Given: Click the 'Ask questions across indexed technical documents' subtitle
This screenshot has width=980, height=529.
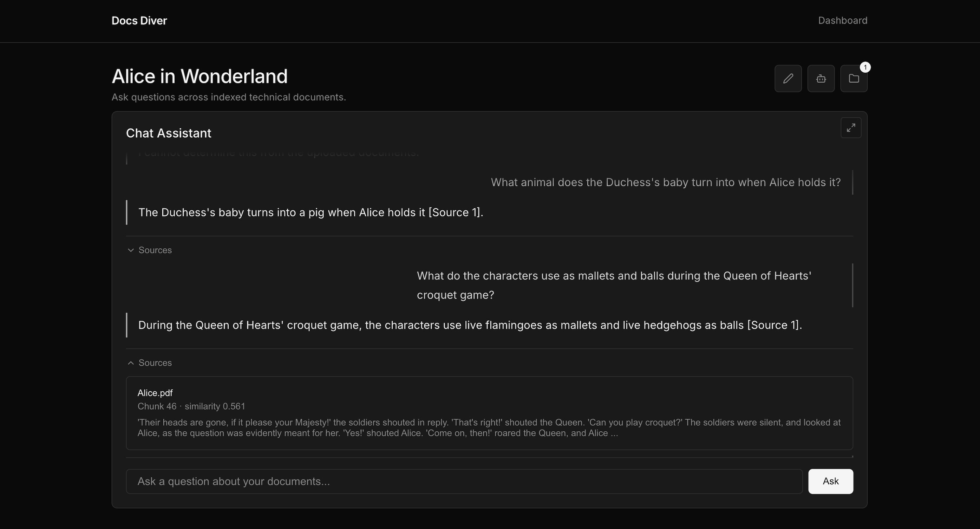Looking at the screenshot, I should 229,97.
